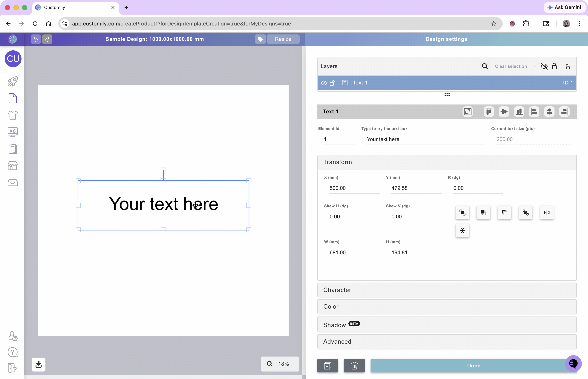Expand the Color section
Image resolution: width=588 pixels, height=379 pixels.
pyautogui.click(x=447, y=307)
